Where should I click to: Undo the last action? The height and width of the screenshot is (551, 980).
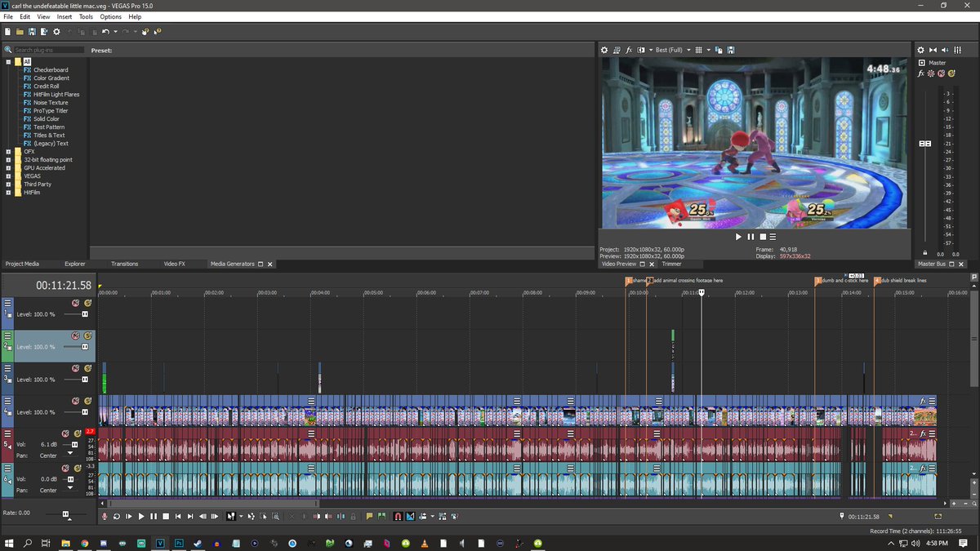coord(105,32)
